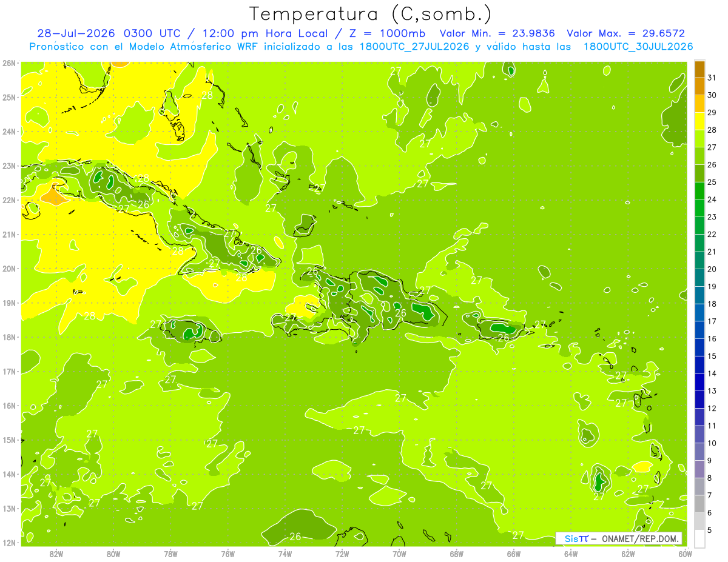Click the 12N latitude axis label
This screenshot has height=562, width=728.
9,543
